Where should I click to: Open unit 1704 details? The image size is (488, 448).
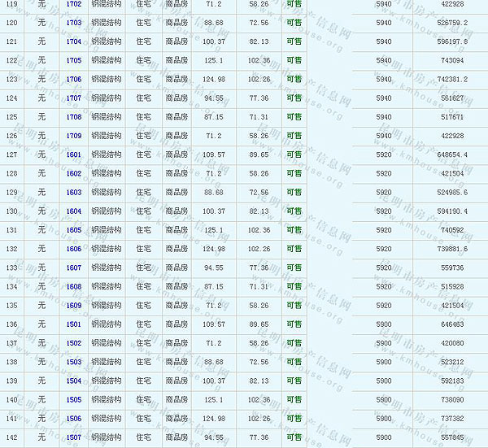(74, 41)
